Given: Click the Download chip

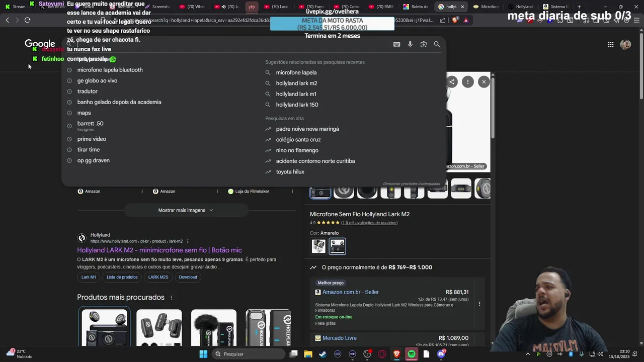Looking at the screenshot, I should tap(188, 277).
